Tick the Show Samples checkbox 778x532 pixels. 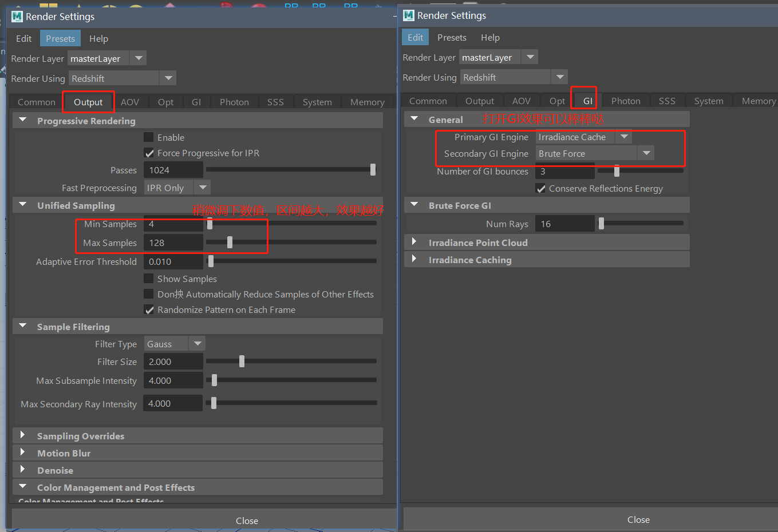[149, 279]
